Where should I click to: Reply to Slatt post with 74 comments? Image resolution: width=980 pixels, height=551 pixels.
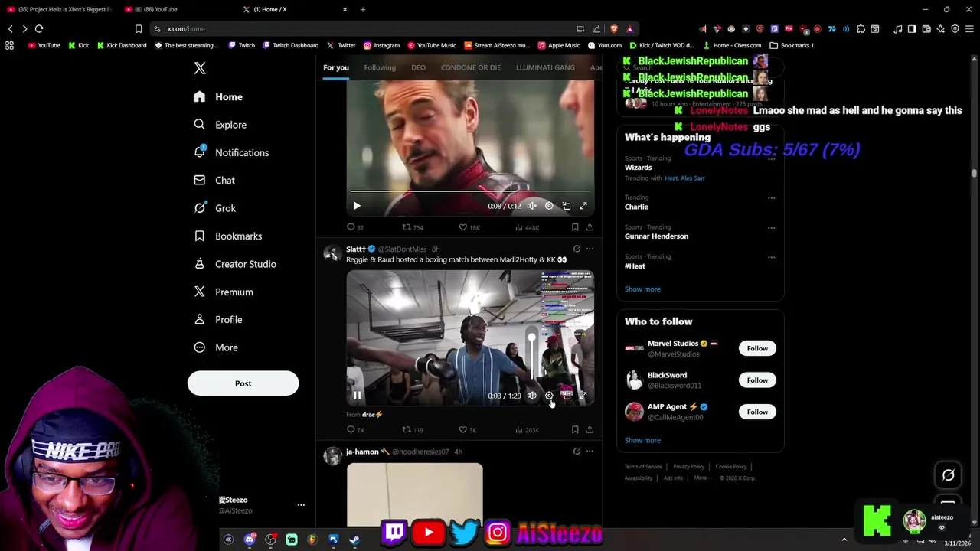pyautogui.click(x=355, y=430)
